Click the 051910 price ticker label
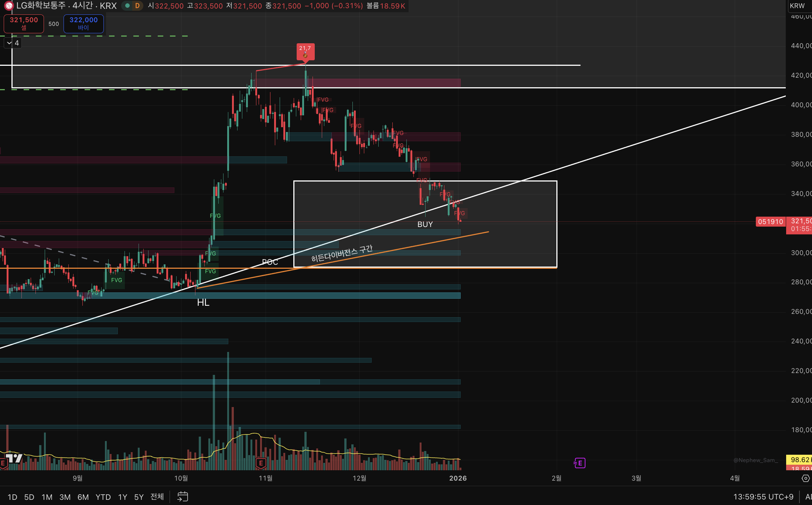 (770, 222)
